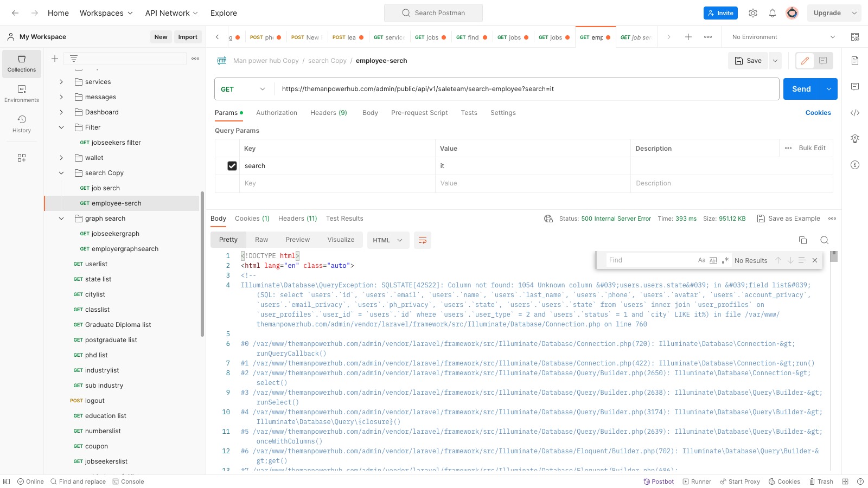
Task: Click the edit pencil icon
Action: click(805, 61)
